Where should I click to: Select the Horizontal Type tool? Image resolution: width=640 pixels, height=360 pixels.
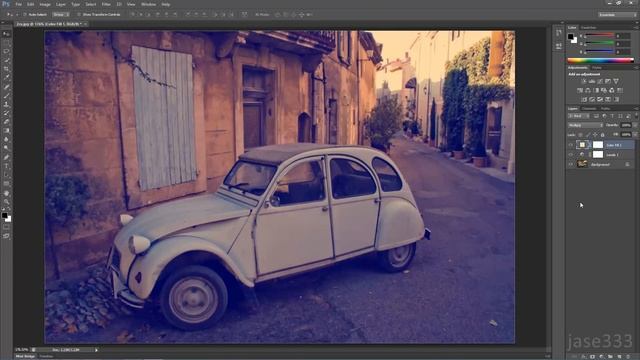pyautogui.click(x=6, y=166)
